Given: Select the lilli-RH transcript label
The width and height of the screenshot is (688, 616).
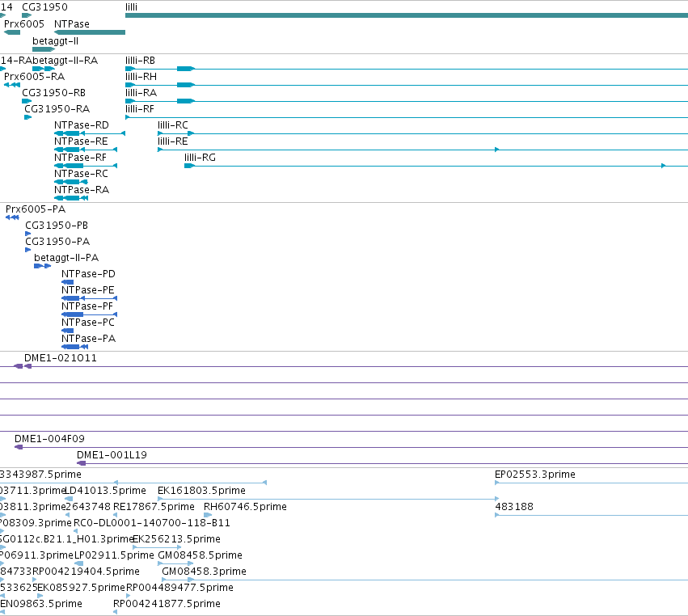Looking at the screenshot, I should [141, 76].
